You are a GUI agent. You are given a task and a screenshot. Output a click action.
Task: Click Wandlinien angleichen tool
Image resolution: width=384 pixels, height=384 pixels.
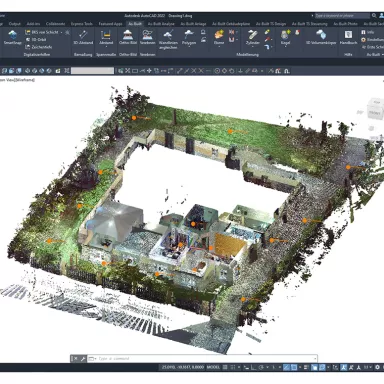point(168,40)
